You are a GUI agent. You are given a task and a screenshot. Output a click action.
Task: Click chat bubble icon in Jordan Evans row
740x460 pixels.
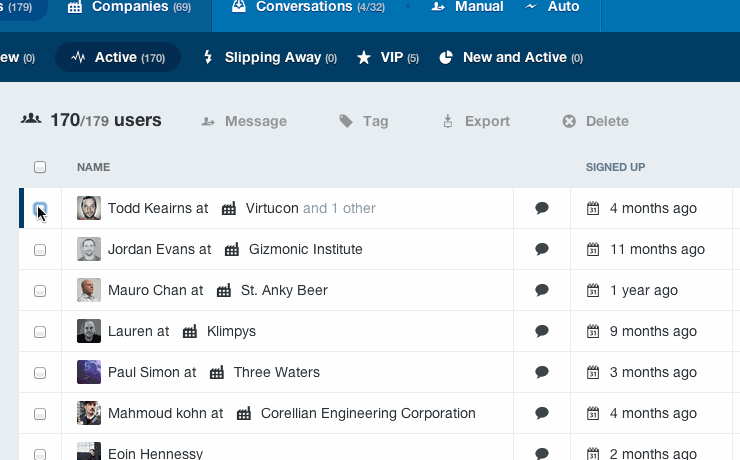pyautogui.click(x=542, y=249)
